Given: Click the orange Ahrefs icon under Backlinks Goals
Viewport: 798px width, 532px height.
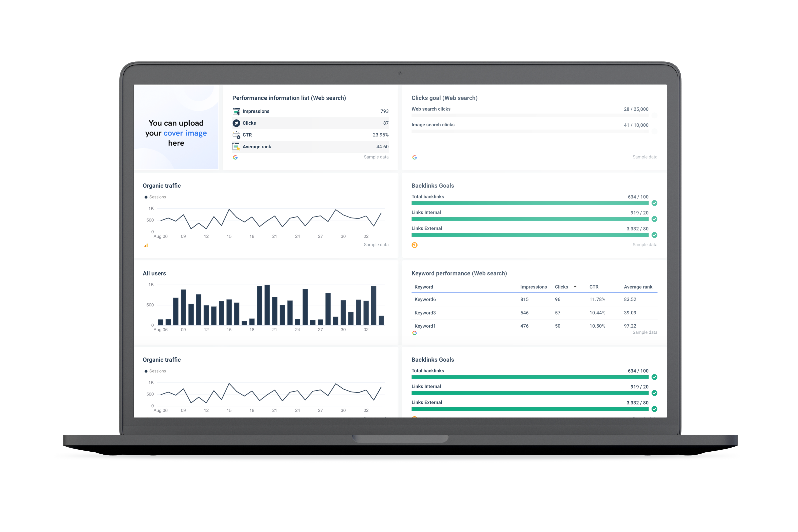Looking at the screenshot, I should 414,245.
